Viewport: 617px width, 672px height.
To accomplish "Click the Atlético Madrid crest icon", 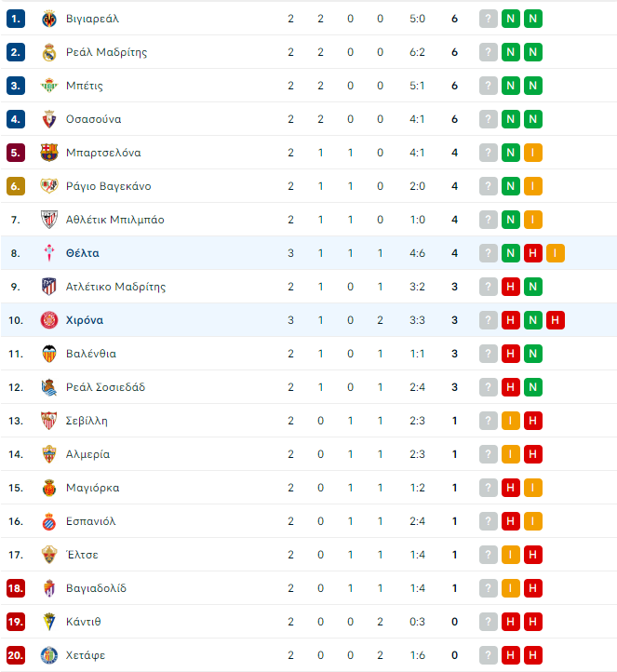I will coord(49,287).
